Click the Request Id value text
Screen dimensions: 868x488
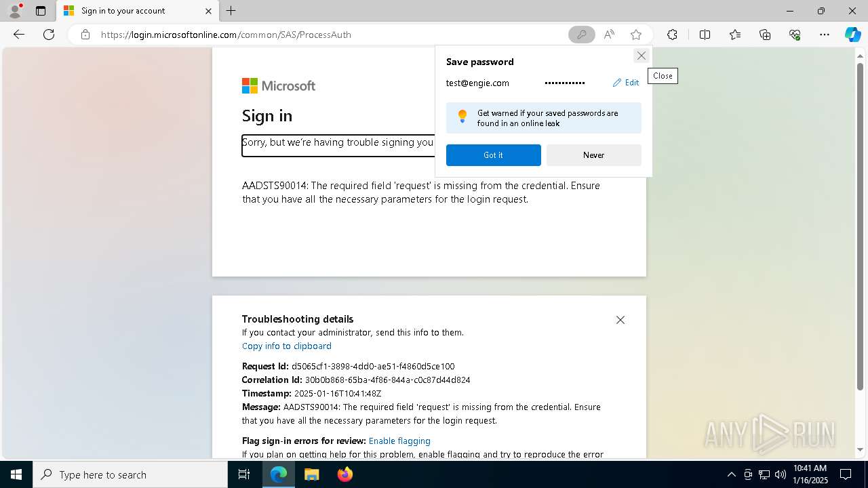373,366
